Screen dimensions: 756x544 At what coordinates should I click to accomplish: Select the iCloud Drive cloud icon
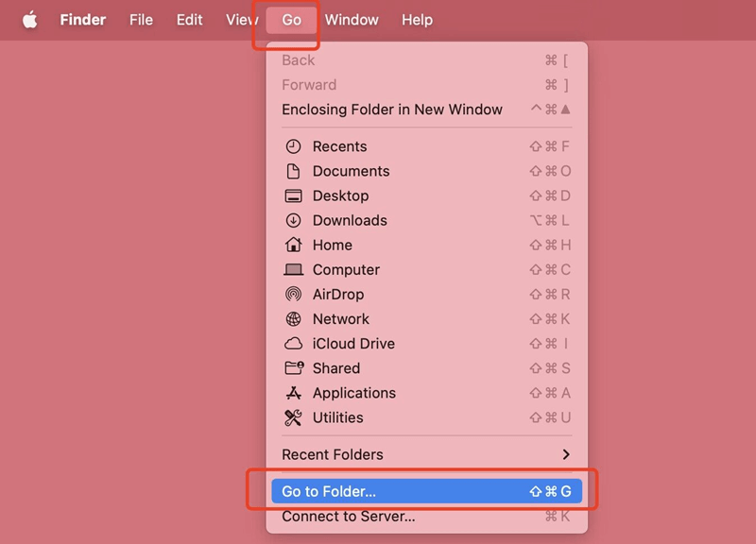click(x=294, y=344)
